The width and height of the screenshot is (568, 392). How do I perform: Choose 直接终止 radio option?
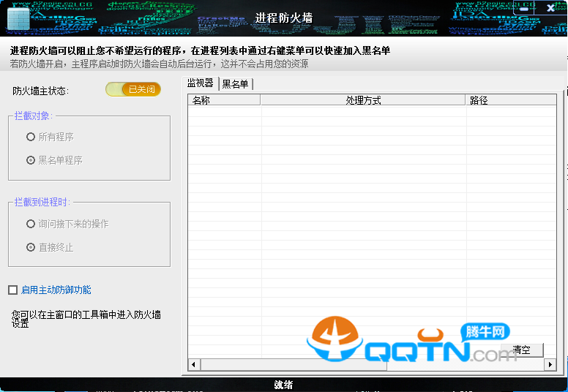tap(31, 247)
